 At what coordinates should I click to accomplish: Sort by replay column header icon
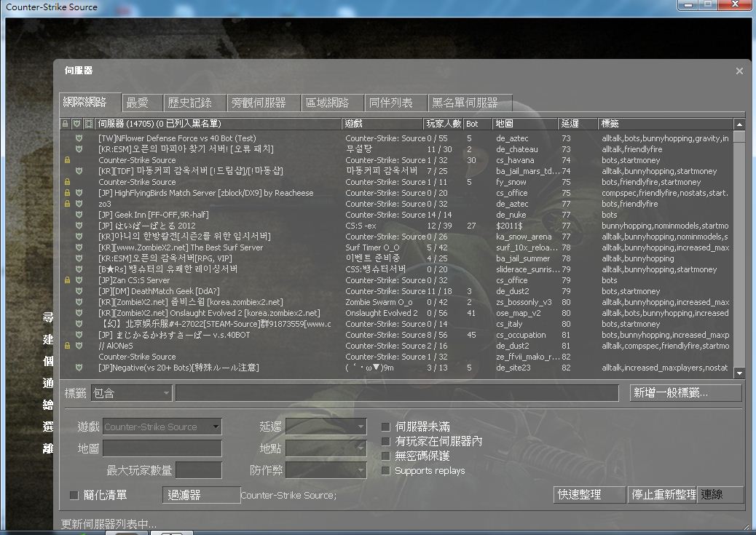coord(88,124)
